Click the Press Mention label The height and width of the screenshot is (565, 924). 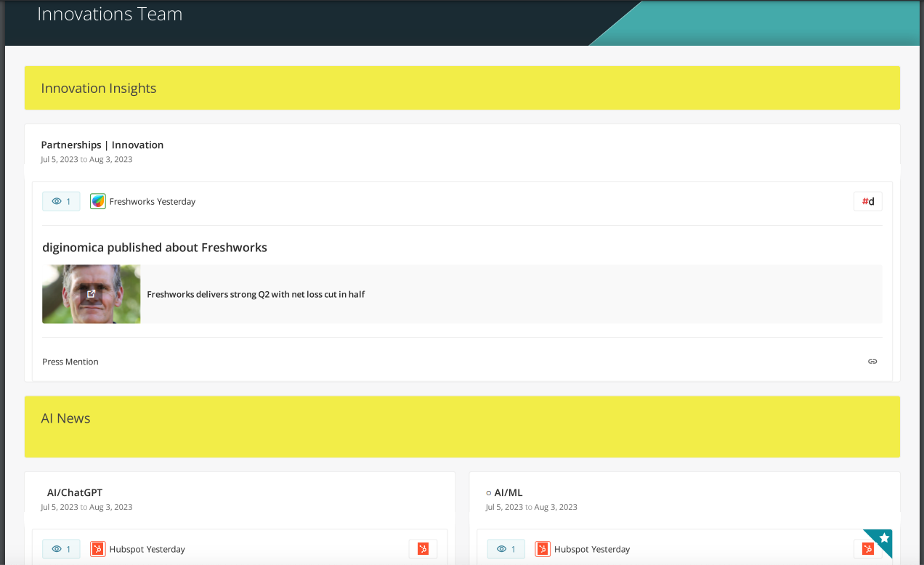[x=70, y=361]
